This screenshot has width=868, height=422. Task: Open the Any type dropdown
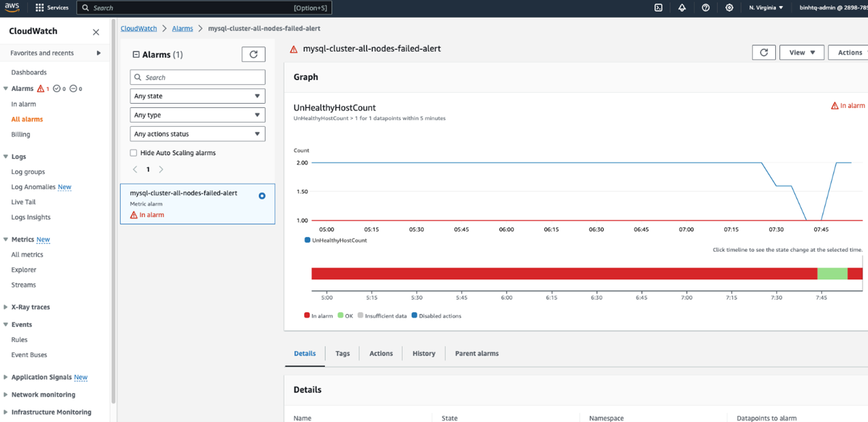(x=197, y=115)
